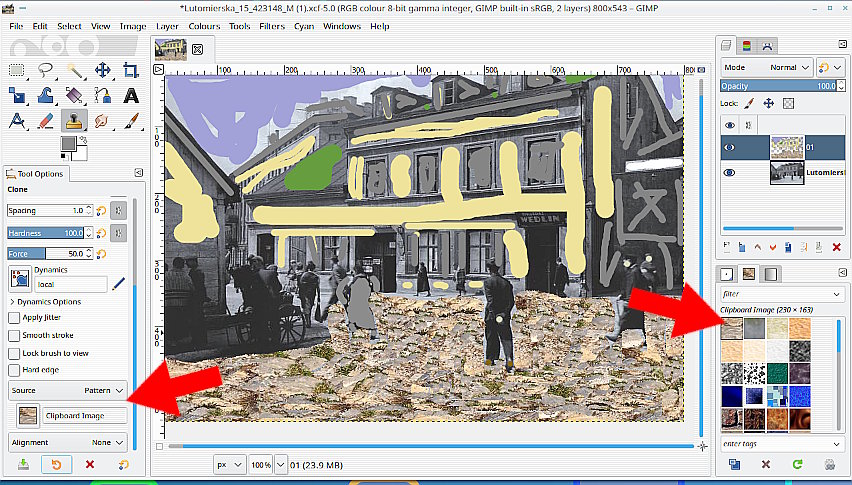Switch to the Channels tab
This screenshot has height=485, width=852.
coord(747,46)
